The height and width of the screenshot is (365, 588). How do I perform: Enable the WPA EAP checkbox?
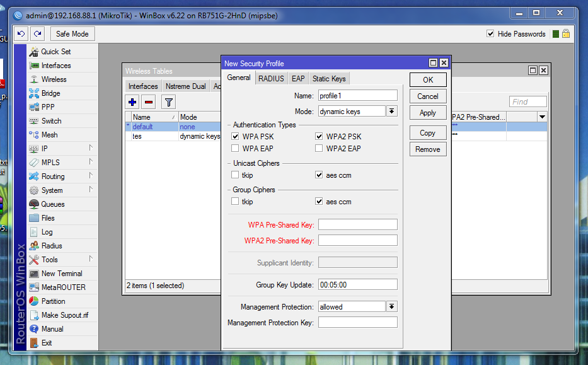235,149
